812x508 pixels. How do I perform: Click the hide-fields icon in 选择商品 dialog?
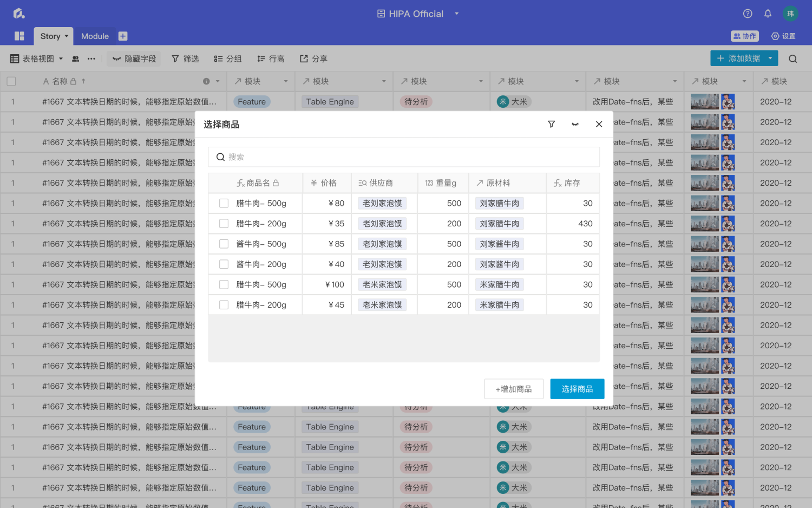tap(575, 124)
